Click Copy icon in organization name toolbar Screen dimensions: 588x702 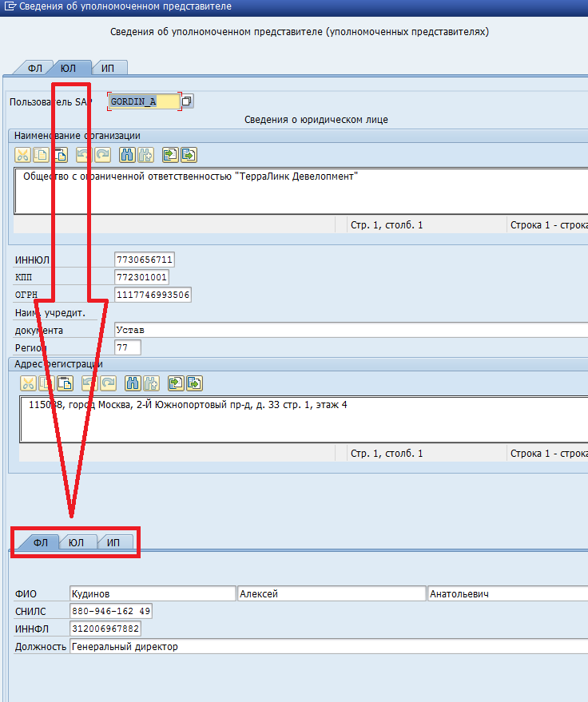tap(40, 155)
